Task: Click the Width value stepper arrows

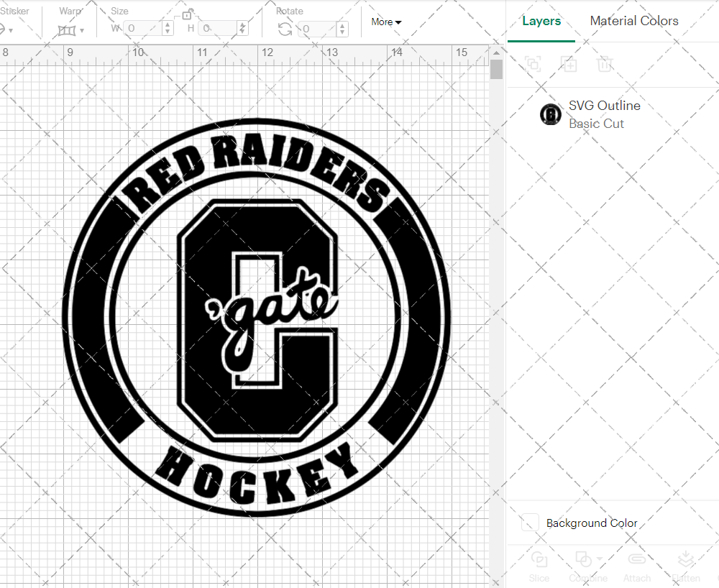Action: tap(168, 29)
